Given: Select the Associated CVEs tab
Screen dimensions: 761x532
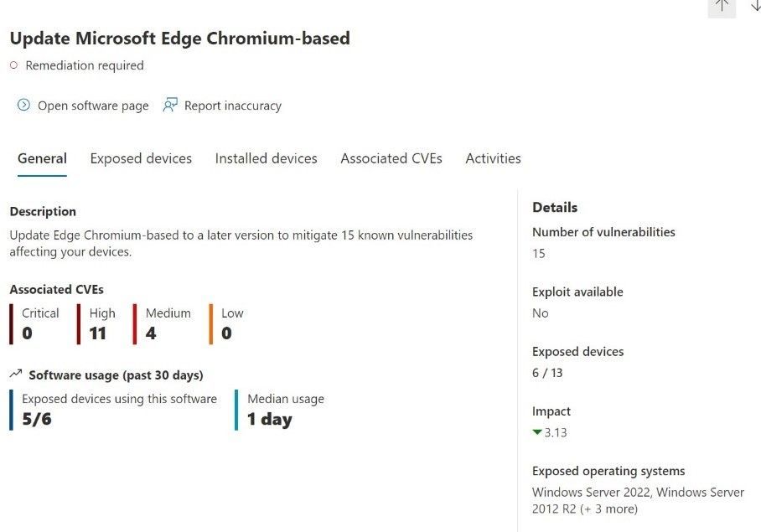Looking at the screenshot, I should (391, 158).
